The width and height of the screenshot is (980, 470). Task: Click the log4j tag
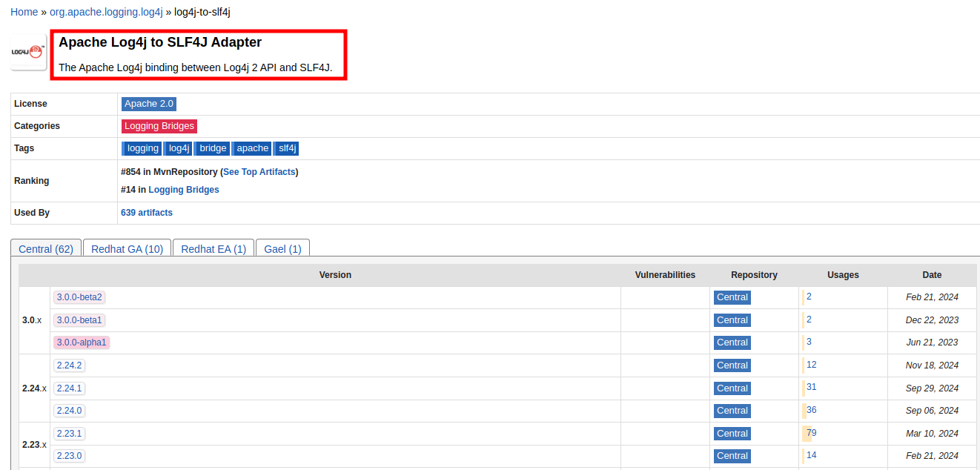pos(179,148)
